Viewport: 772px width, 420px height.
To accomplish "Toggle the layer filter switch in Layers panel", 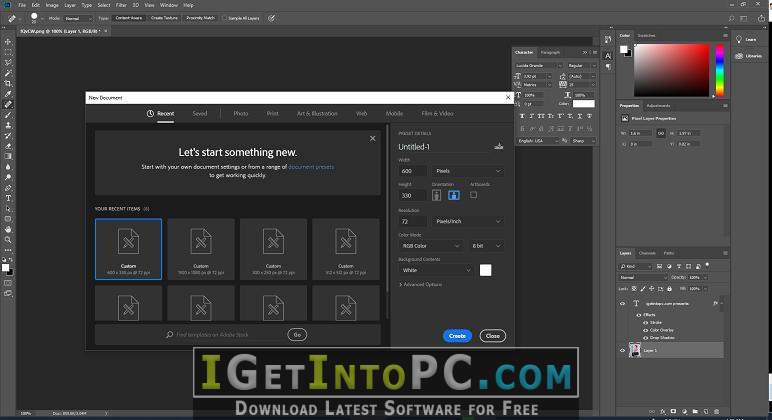I will pos(707,265).
